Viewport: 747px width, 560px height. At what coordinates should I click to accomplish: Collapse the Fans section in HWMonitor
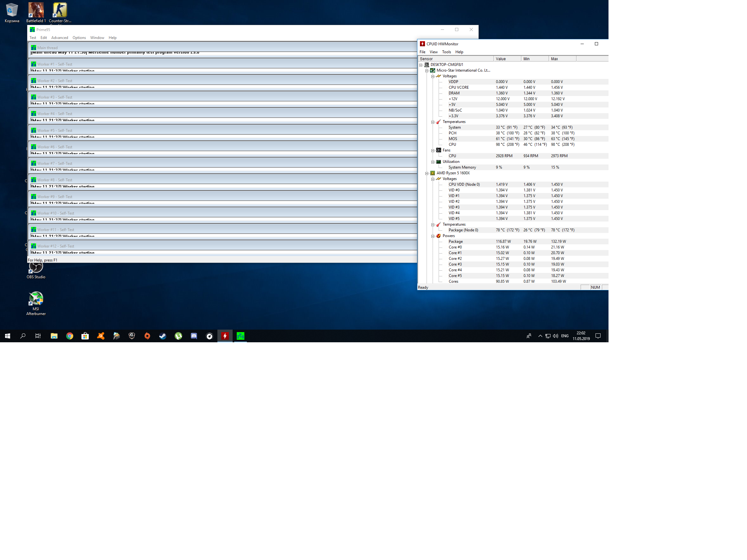click(x=433, y=151)
